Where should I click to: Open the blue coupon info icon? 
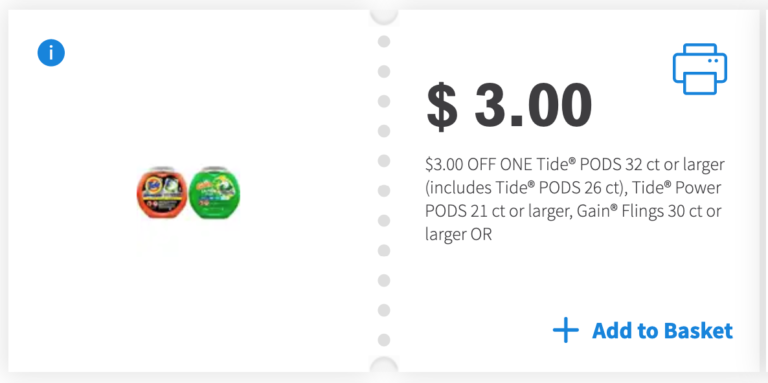[51, 52]
